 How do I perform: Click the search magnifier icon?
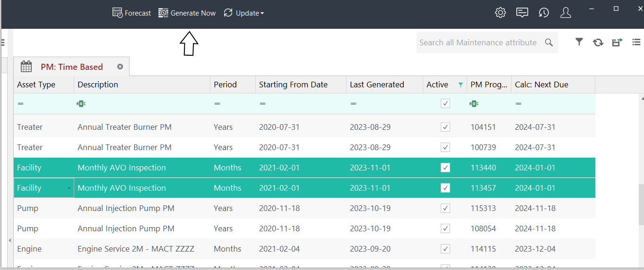tap(549, 42)
